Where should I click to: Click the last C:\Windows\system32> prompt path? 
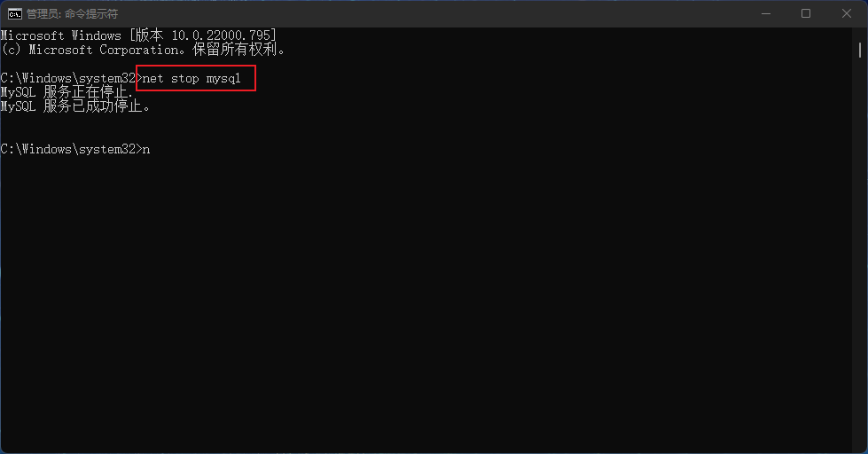point(72,150)
